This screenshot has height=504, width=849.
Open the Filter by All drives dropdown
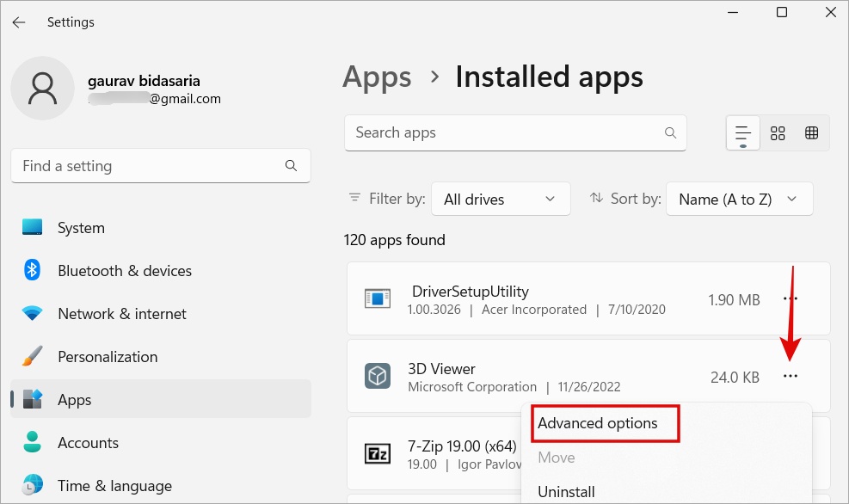coord(500,199)
